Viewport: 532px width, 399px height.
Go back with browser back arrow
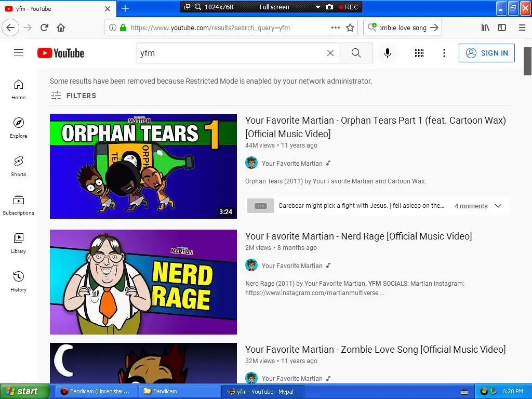pyautogui.click(x=10, y=28)
